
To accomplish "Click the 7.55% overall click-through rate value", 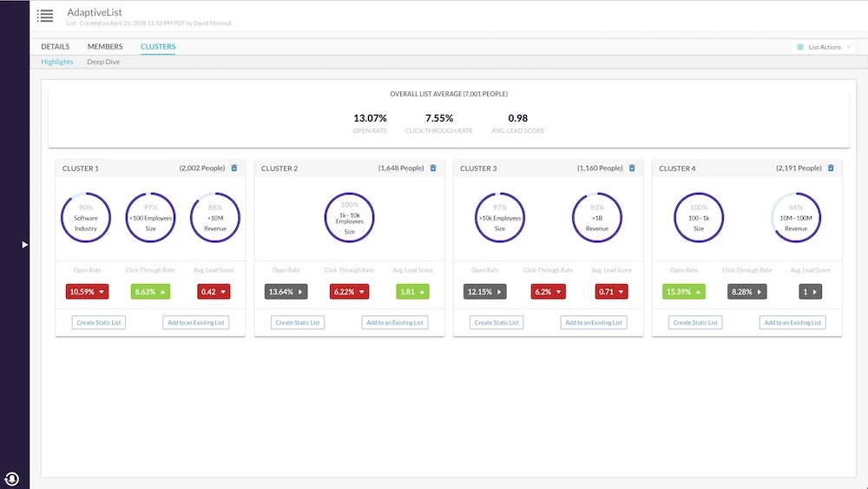I will pyautogui.click(x=439, y=118).
